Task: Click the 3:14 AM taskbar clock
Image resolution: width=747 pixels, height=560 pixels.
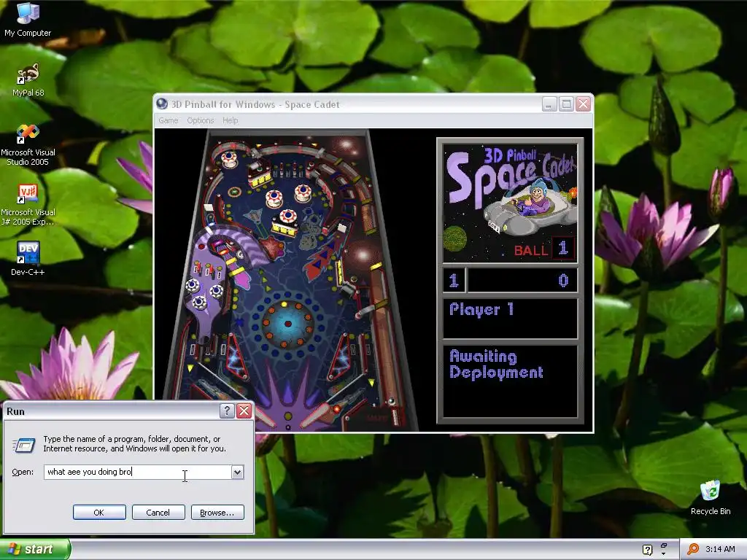Action: click(x=720, y=549)
